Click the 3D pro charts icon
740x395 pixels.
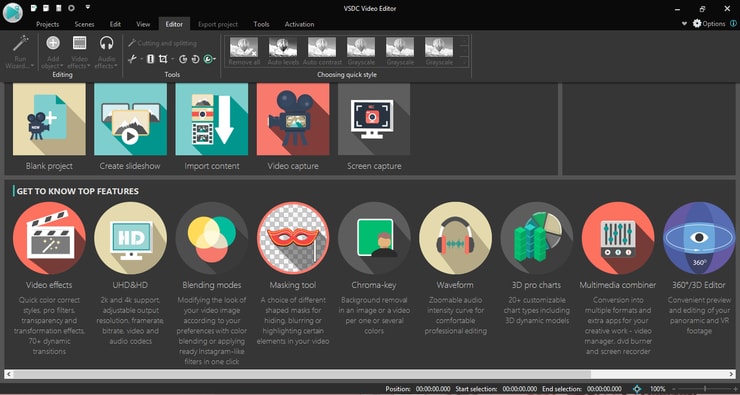coord(537,238)
